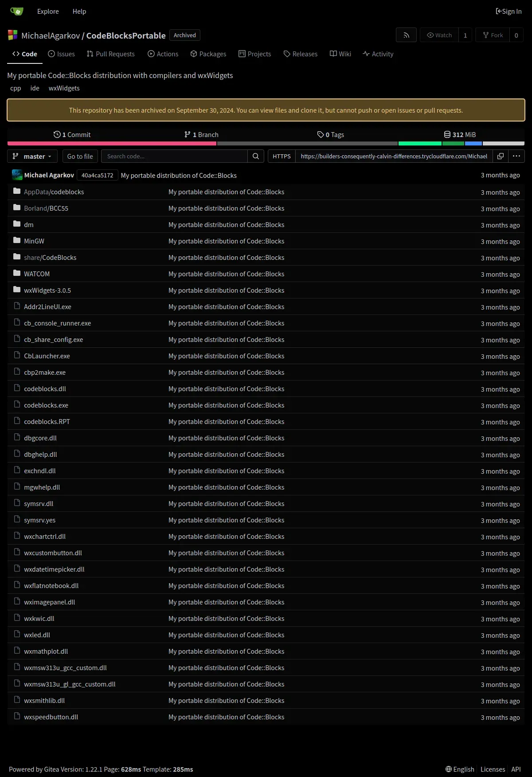The width and height of the screenshot is (532, 777).
Task: Click the Sign In link
Action: pyautogui.click(x=509, y=12)
